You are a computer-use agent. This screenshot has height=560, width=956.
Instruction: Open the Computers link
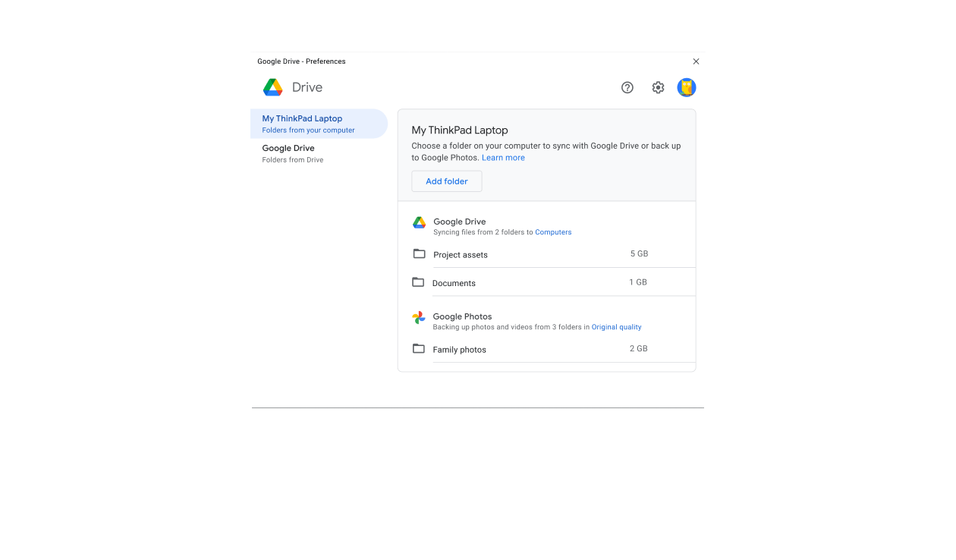[553, 232]
